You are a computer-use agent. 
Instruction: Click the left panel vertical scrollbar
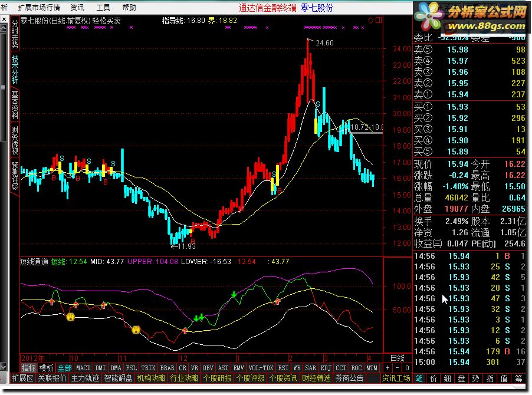coord(3,87)
